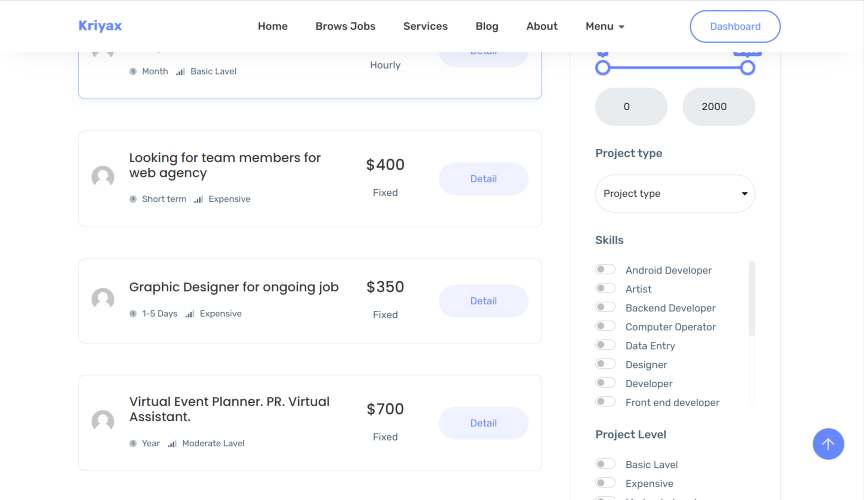Click the maximum price slider handle

747,68
